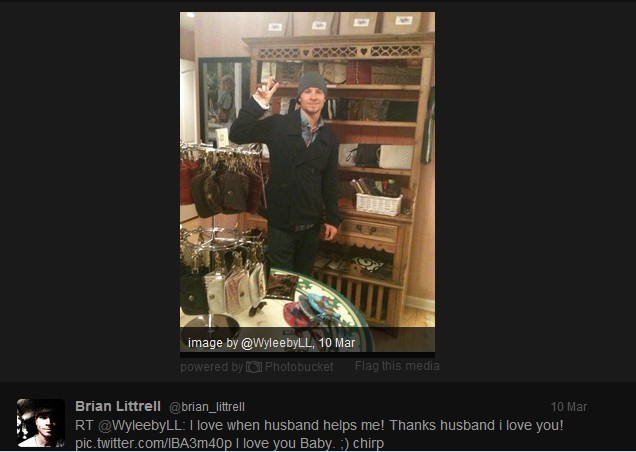Open the @brian_littrell handle
Image resolution: width=636 pixels, height=452 pixels.
click(x=207, y=407)
